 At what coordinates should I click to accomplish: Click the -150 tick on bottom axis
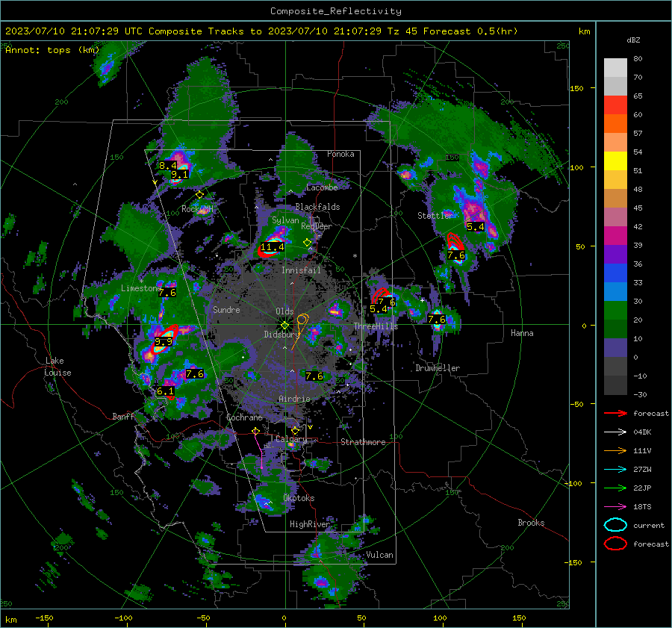click(44, 618)
